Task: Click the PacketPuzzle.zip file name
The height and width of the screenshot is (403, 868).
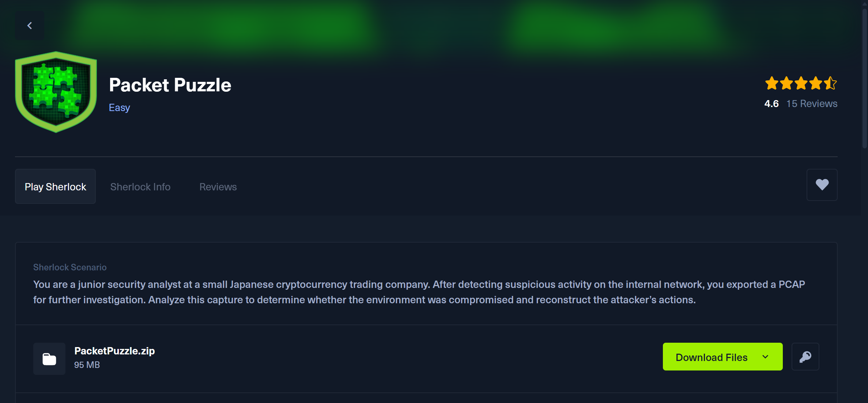Action: point(114,351)
